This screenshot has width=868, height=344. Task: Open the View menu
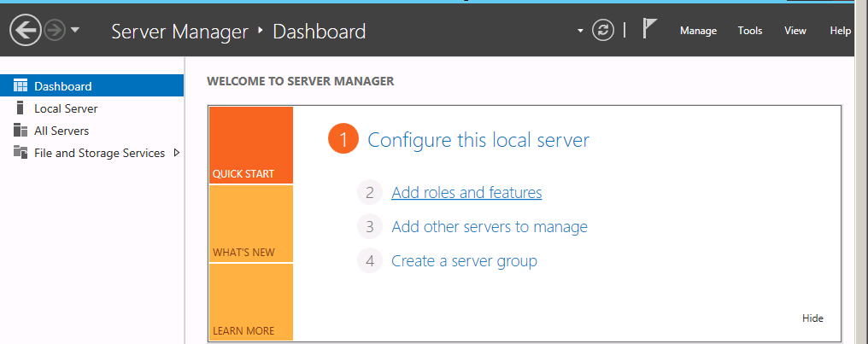tap(795, 31)
